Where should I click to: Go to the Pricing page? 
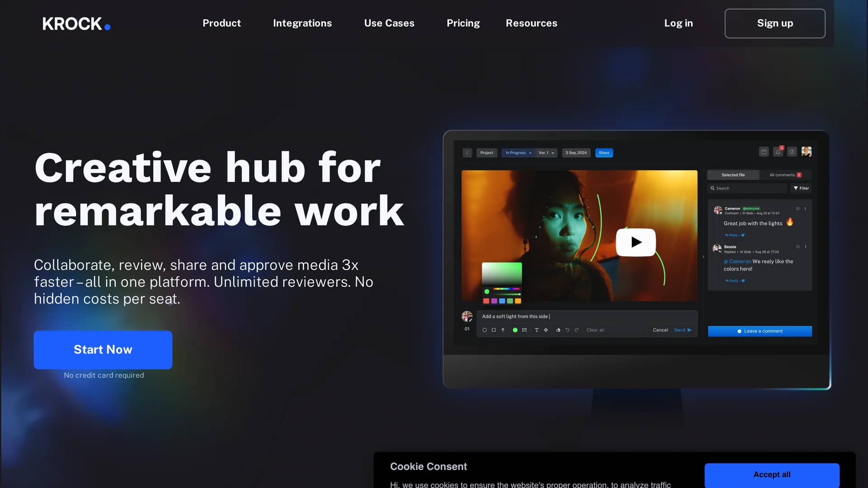(x=463, y=23)
